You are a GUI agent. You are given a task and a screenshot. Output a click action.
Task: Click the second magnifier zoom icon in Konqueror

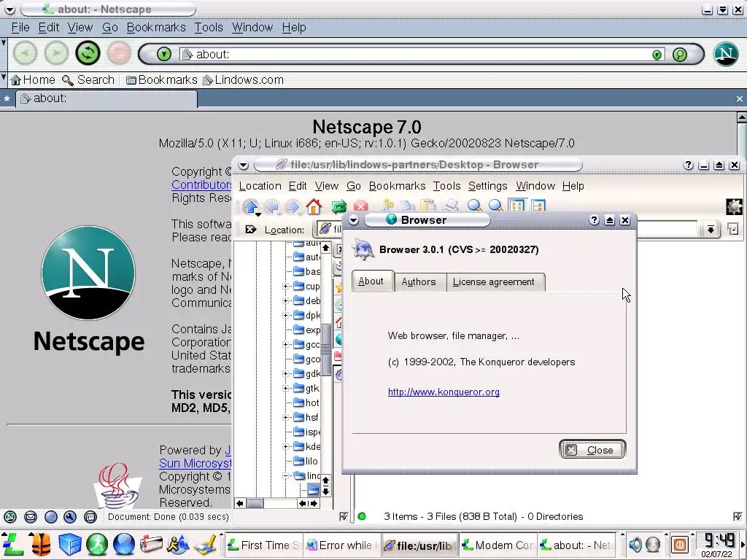click(x=495, y=206)
